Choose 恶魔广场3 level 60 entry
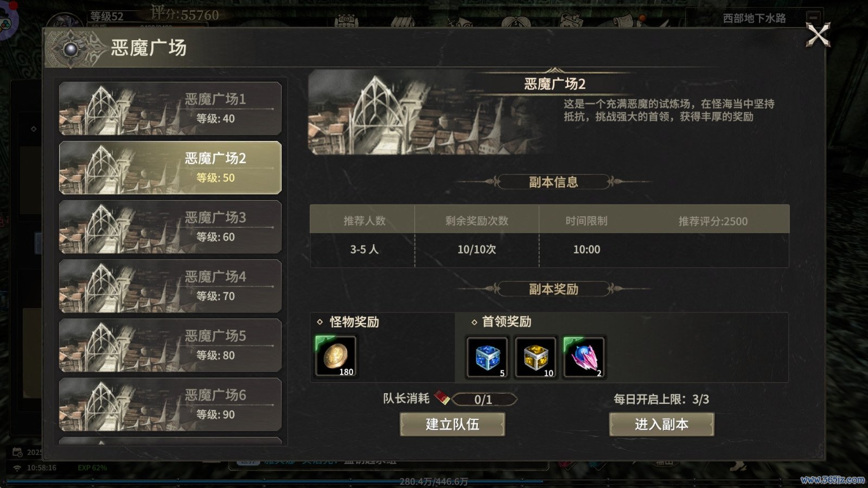The height and width of the screenshot is (488, 868). click(x=170, y=227)
